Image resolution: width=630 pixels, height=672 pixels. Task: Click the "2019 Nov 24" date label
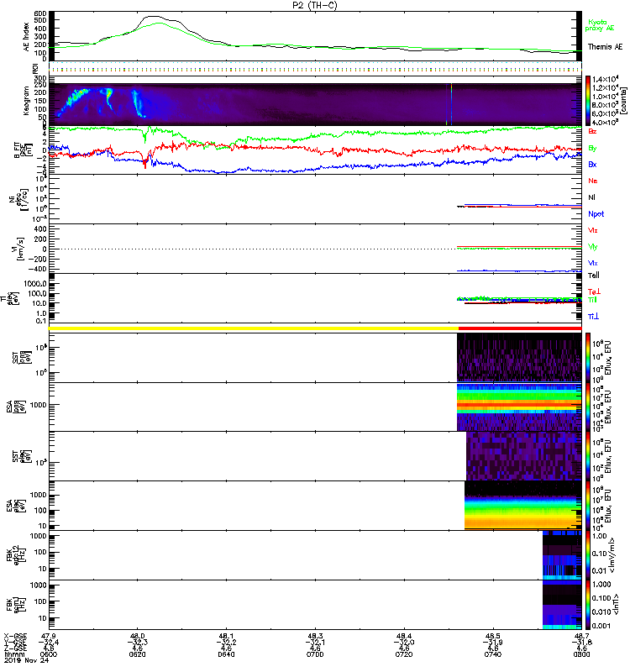click(27, 660)
